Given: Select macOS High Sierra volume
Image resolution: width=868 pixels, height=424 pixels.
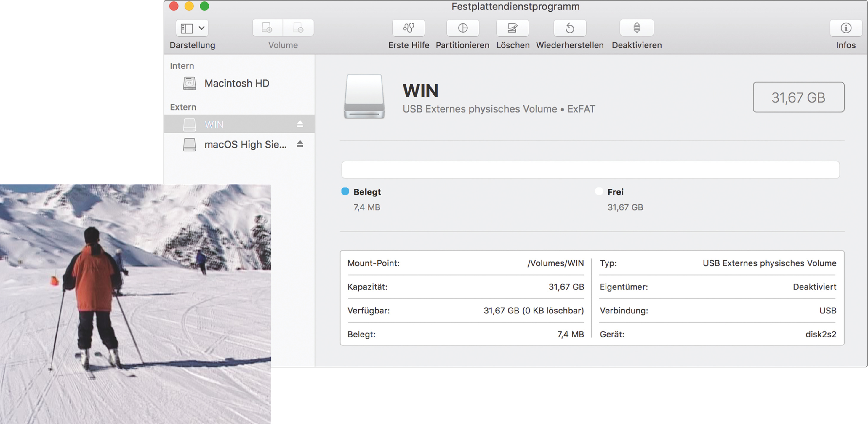Looking at the screenshot, I should [245, 145].
